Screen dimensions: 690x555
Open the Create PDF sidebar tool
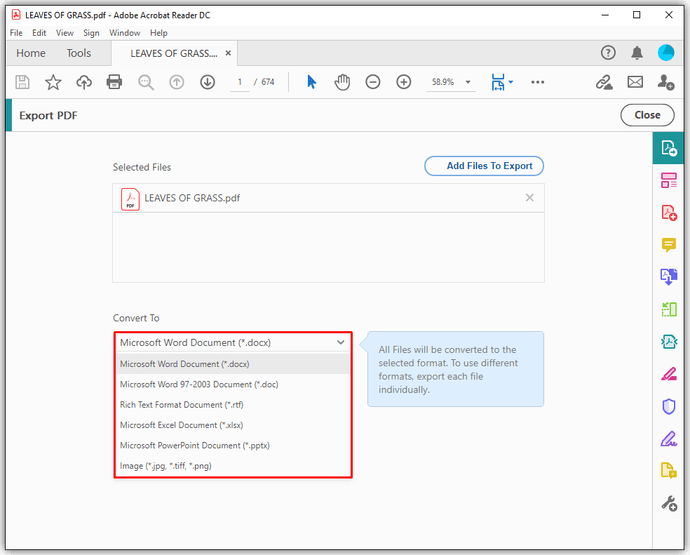(668, 213)
